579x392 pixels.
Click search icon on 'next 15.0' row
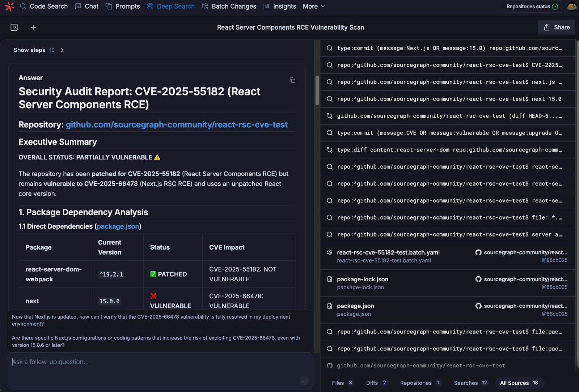coord(330,99)
